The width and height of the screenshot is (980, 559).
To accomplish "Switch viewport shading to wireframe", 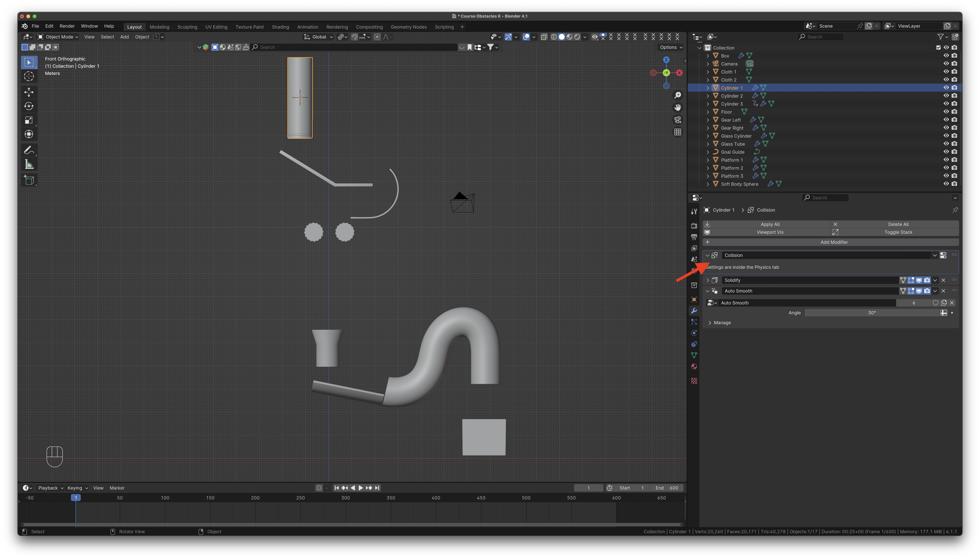I will pyautogui.click(x=554, y=37).
